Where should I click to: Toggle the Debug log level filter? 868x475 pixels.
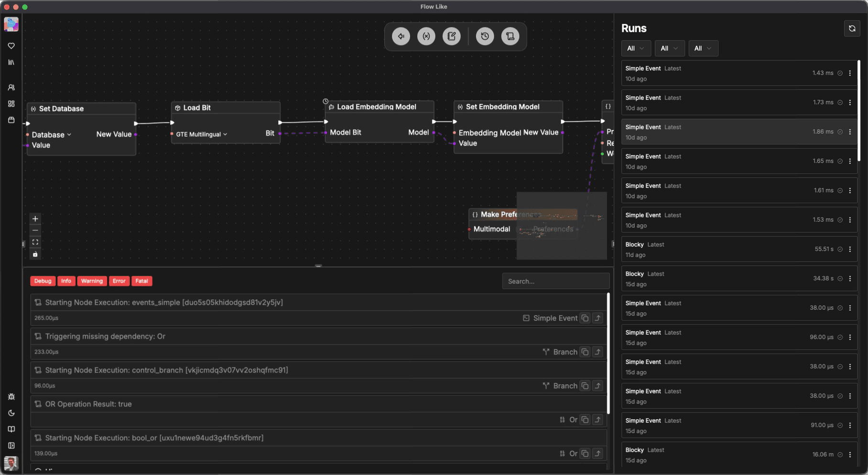click(43, 281)
